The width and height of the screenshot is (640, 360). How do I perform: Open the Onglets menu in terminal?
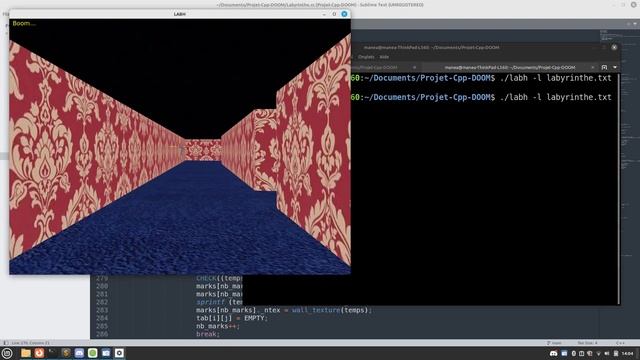(x=366, y=57)
